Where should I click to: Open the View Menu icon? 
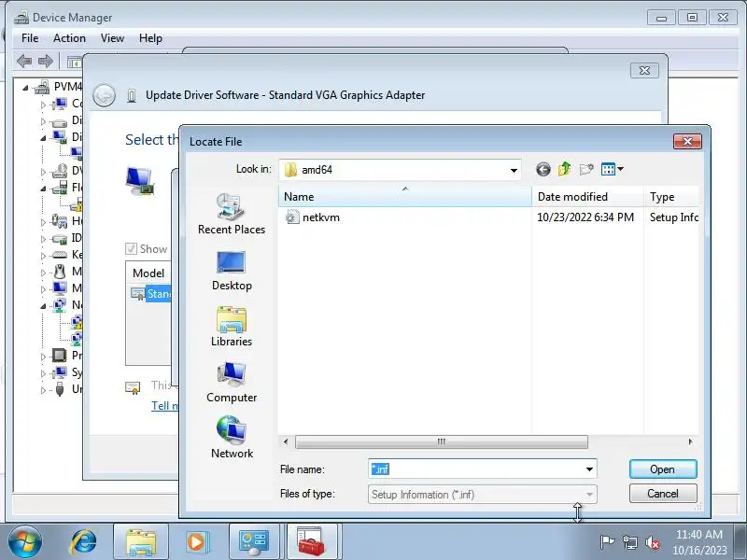pyautogui.click(x=608, y=169)
